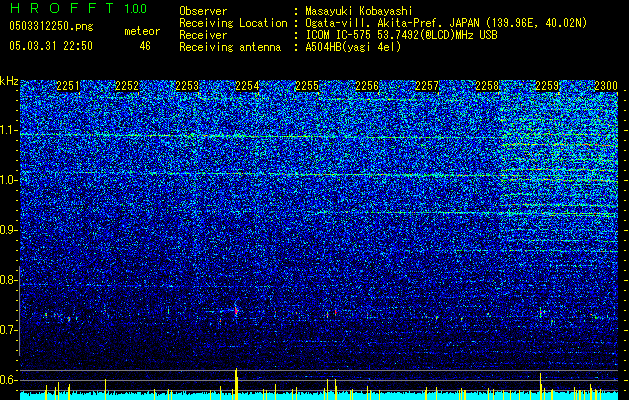
Task: Click the 0.7 kHz axis label
Action: pos(8,330)
